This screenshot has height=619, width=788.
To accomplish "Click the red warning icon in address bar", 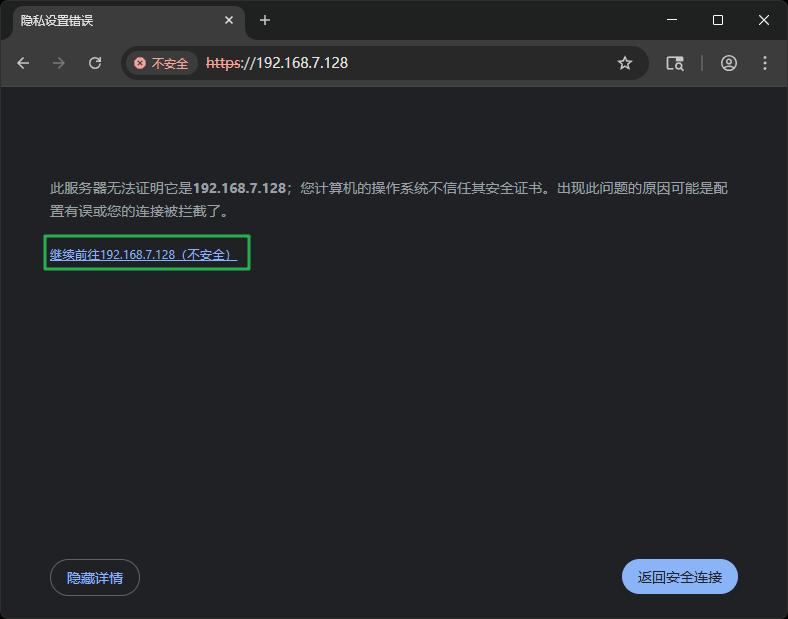I will (x=140, y=63).
